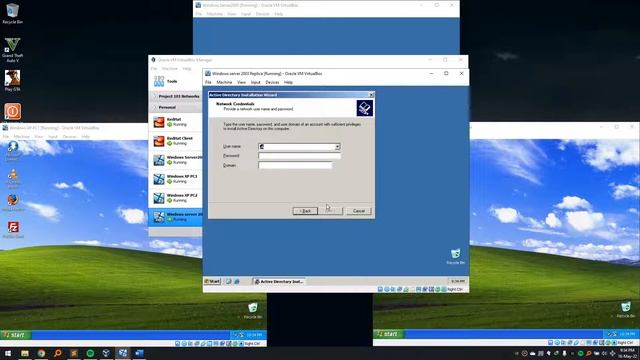The width and height of the screenshot is (640, 360).
Task: Select the RedHat Client VM entry
Action: point(176,141)
